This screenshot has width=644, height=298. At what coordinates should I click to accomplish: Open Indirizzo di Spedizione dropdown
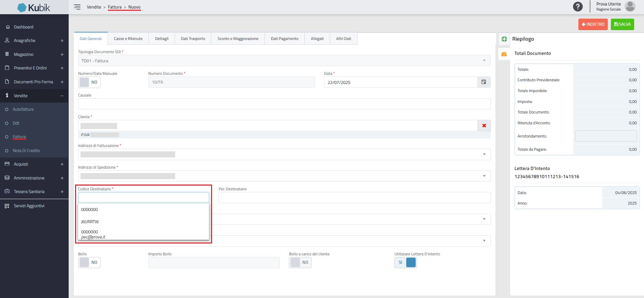tap(284, 176)
